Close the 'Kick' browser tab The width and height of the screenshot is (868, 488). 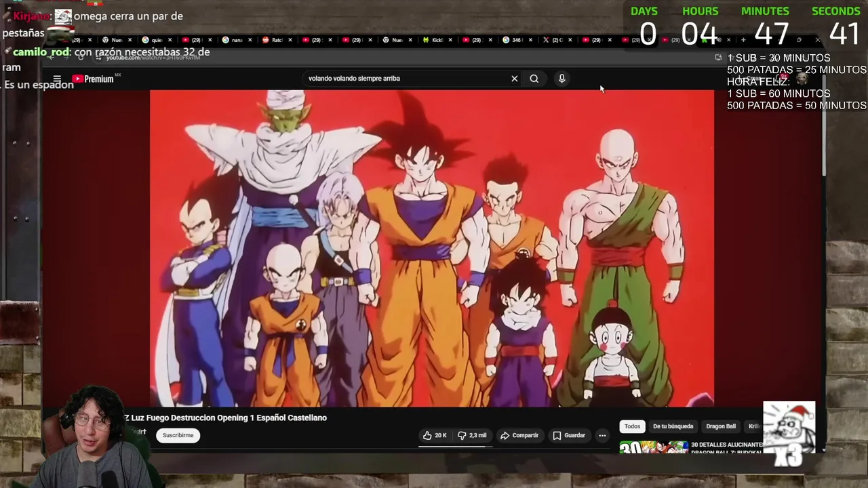coord(450,40)
